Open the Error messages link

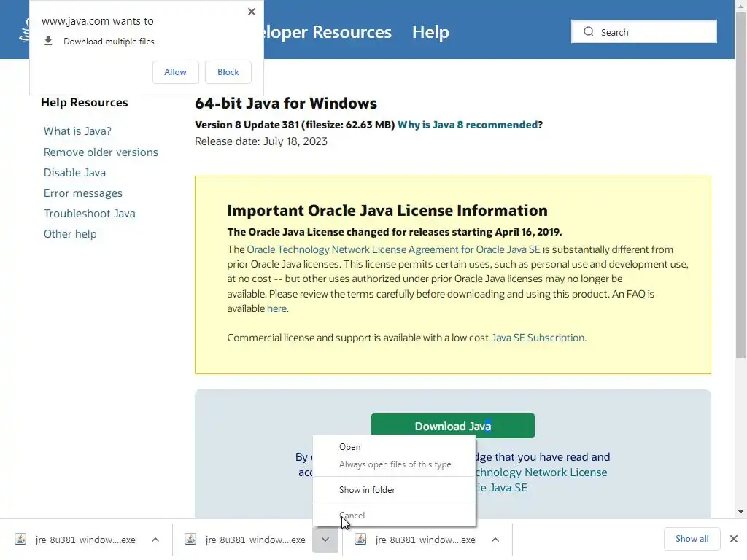[83, 192]
